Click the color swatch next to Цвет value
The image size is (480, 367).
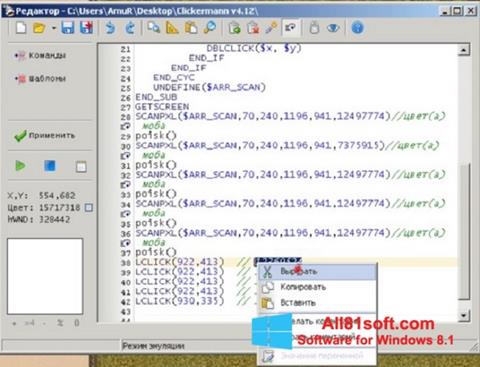pos(89,208)
